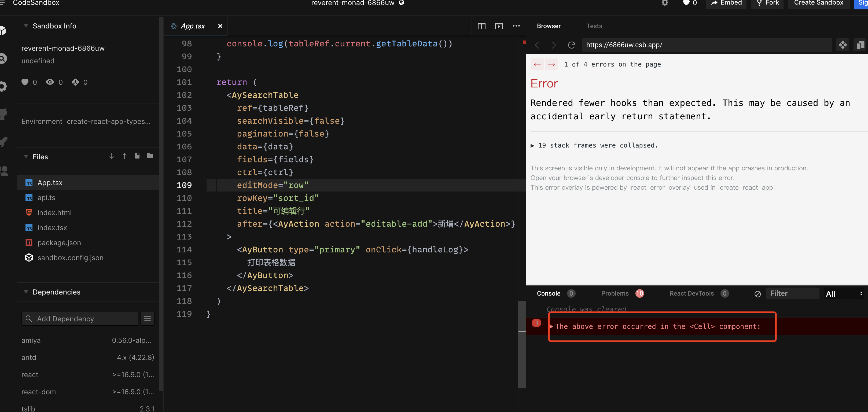868x412 pixels.
Task: Open the React DevTools tab
Action: 699,293
